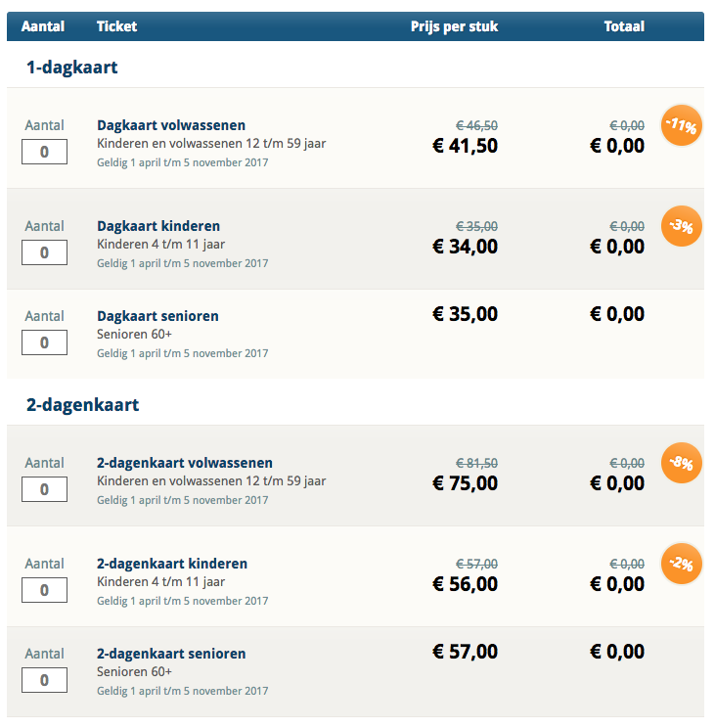
Task: Click the -8% discount badge
Action: pos(681,463)
